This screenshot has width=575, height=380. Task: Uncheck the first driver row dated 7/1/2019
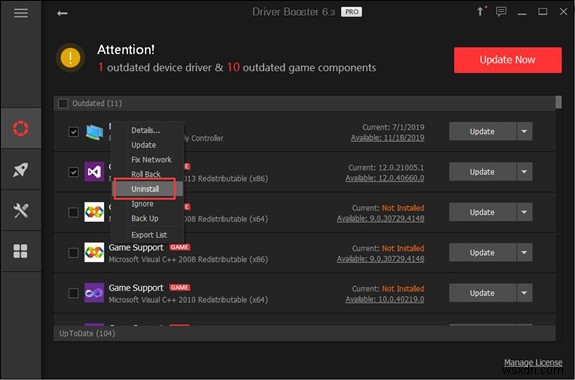(x=73, y=132)
